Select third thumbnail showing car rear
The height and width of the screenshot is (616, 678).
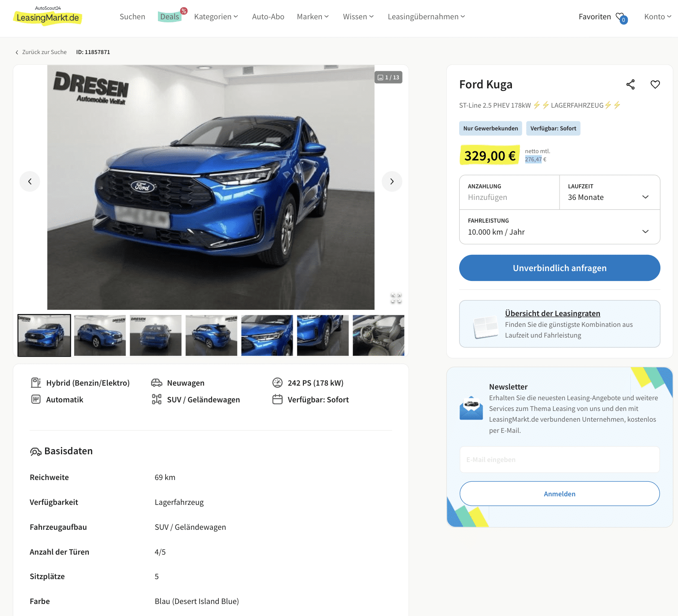tap(156, 335)
